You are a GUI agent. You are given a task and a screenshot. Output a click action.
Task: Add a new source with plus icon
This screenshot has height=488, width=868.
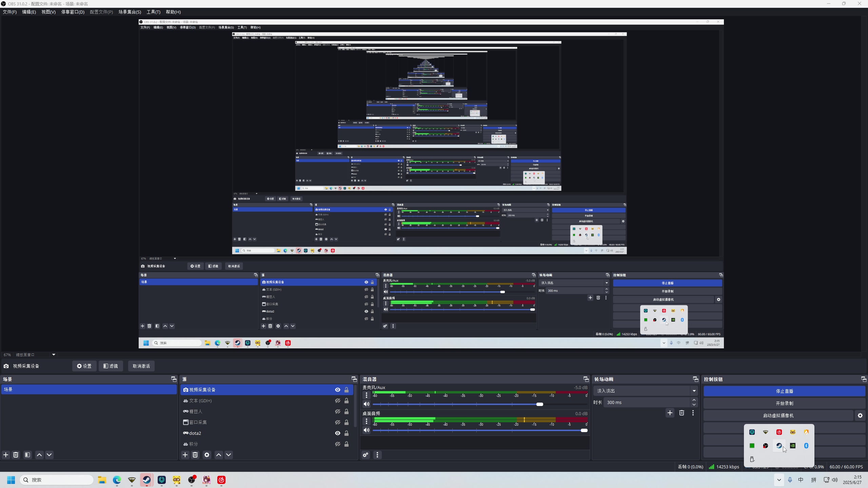point(185,455)
